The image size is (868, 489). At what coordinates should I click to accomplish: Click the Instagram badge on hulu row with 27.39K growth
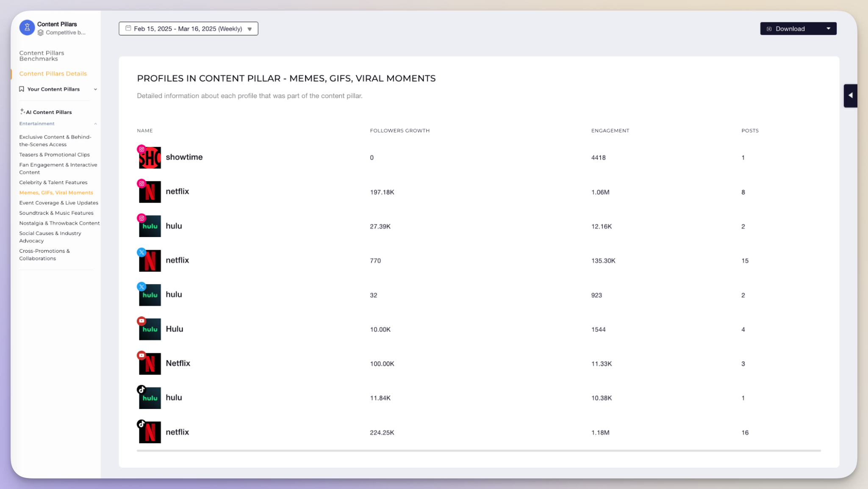(x=141, y=218)
